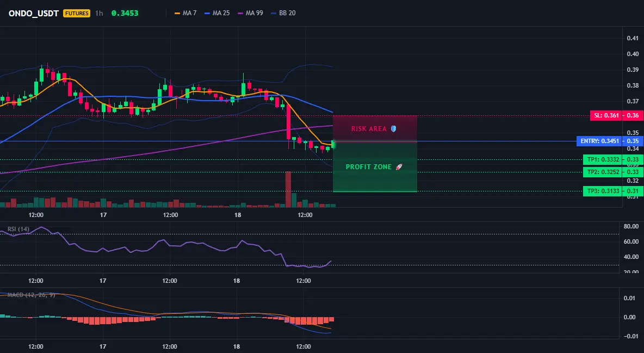Image resolution: width=644 pixels, height=353 pixels.
Task: Click the RSI (14) indicator label
Action: 18,229
